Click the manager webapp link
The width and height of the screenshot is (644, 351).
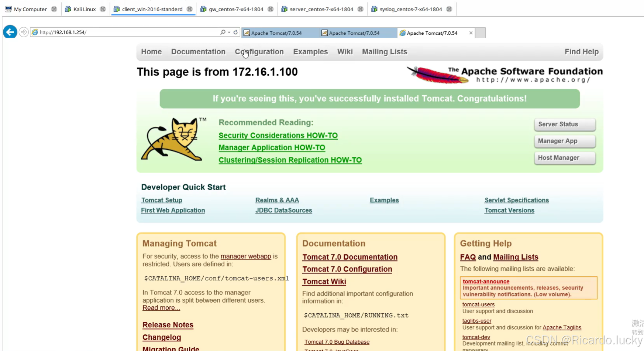pyautogui.click(x=246, y=256)
